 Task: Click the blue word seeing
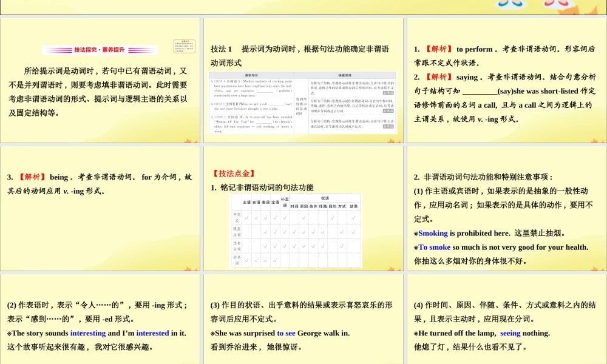tap(510, 333)
